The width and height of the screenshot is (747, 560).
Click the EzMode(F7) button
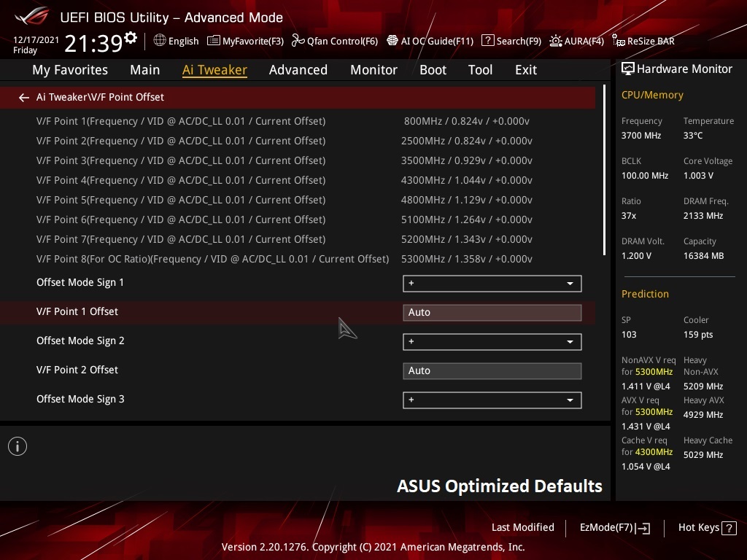[614, 527]
